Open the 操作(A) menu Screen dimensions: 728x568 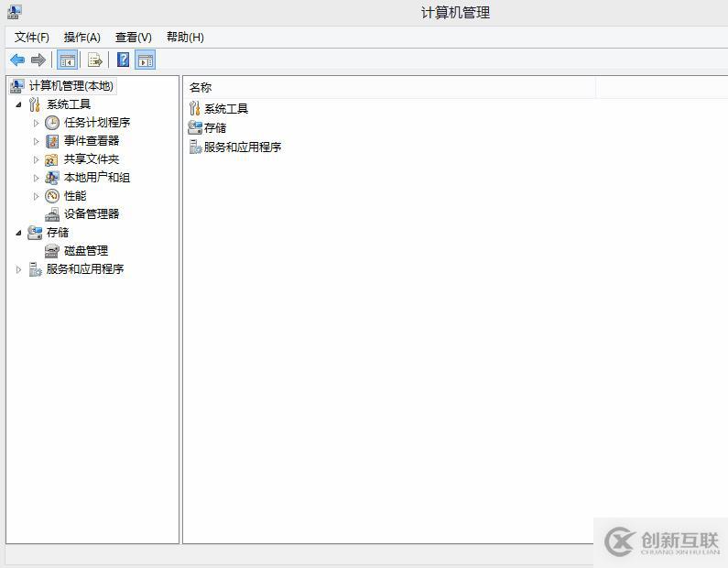[82, 38]
